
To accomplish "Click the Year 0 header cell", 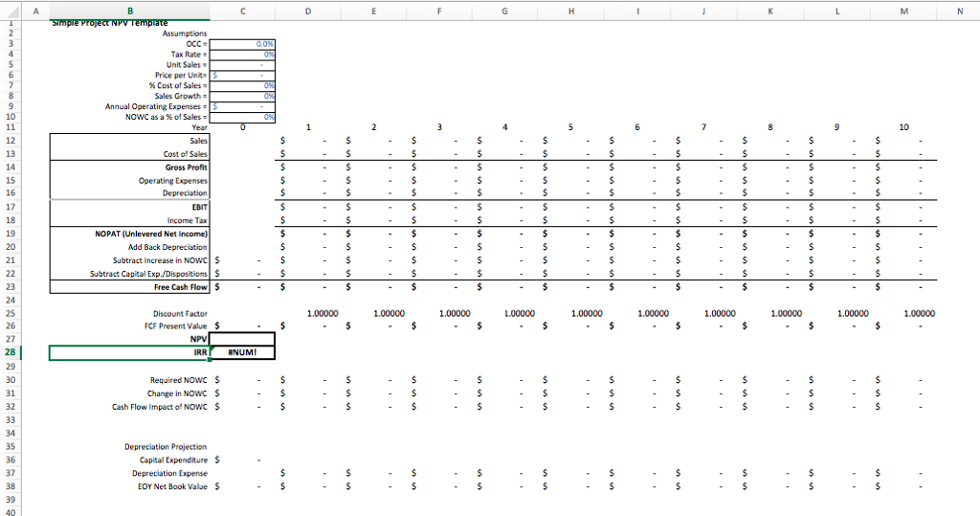I will 242,127.
